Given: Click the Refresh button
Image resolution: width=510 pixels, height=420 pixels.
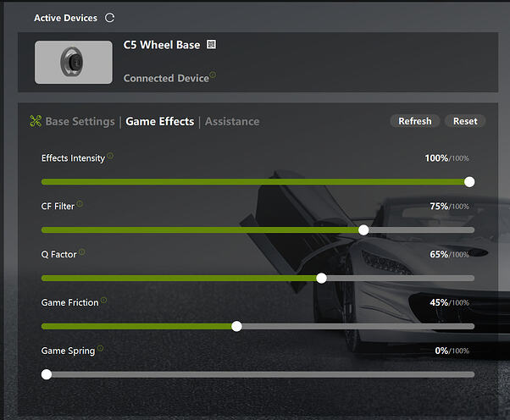Looking at the screenshot, I should coord(415,121).
